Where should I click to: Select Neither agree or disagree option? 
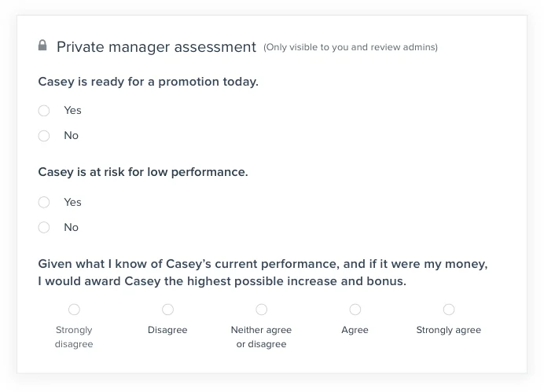262,310
